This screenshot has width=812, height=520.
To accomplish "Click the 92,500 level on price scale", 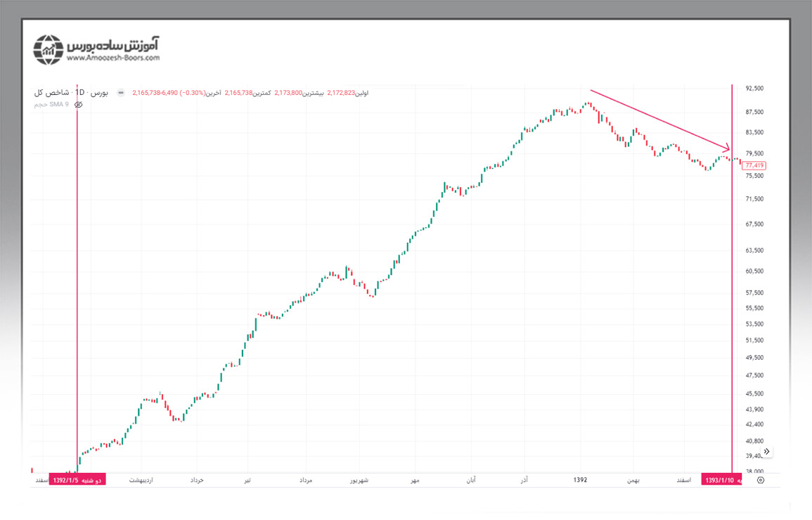I will pos(754,89).
